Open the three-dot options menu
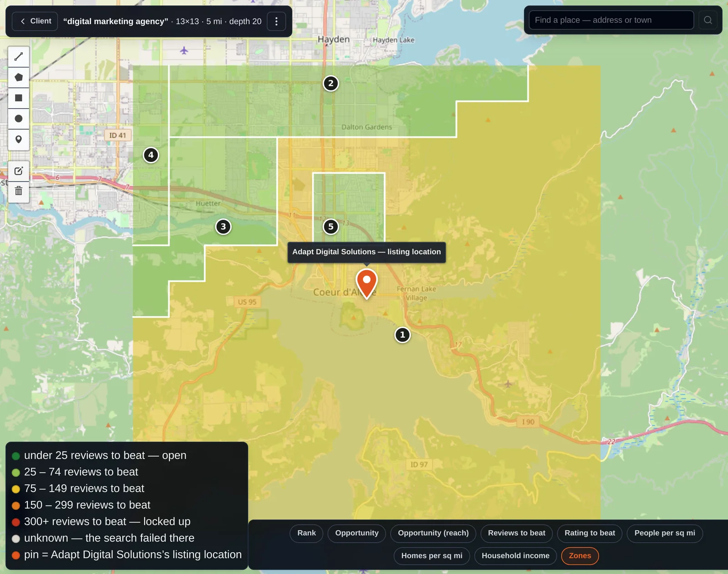This screenshot has height=574, width=728. point(276,21)
